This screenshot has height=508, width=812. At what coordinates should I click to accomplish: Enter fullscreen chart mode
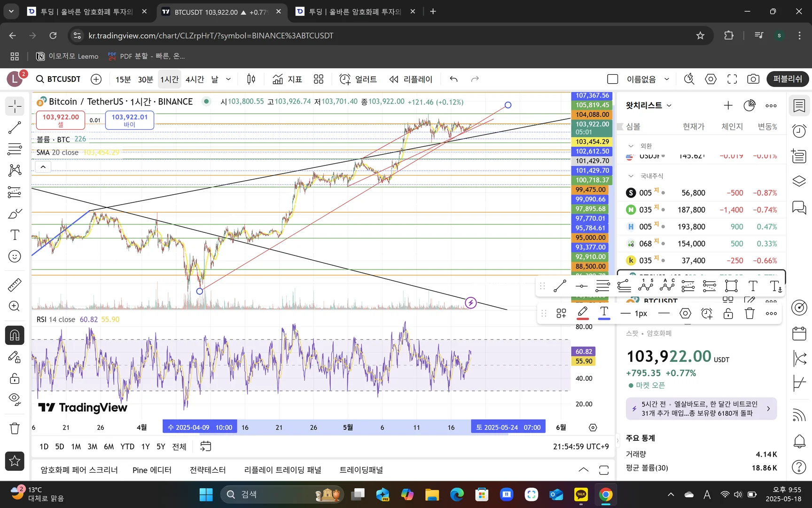click(732, 79)
